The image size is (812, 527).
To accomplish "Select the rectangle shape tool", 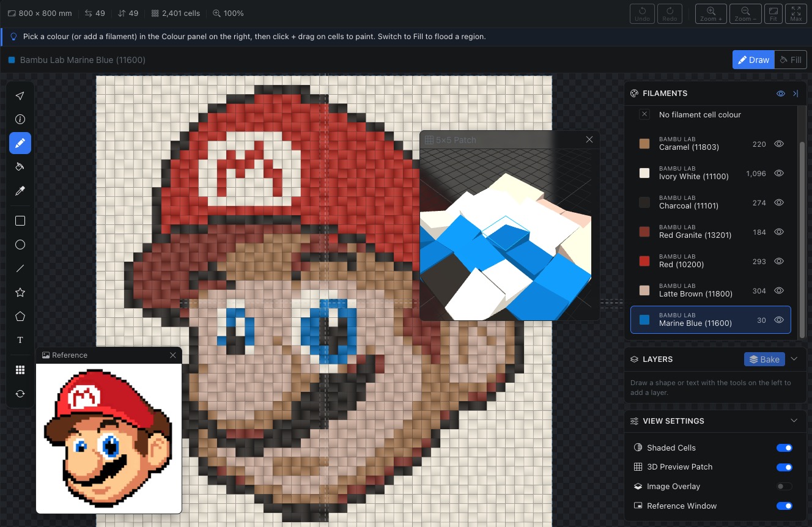I will [x=20, y=221].
